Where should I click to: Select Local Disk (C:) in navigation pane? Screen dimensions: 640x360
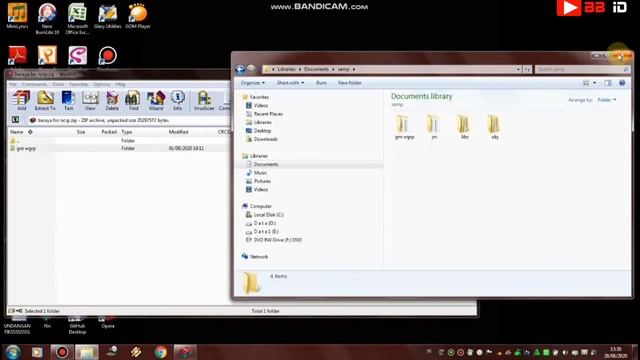coord(265,215)
